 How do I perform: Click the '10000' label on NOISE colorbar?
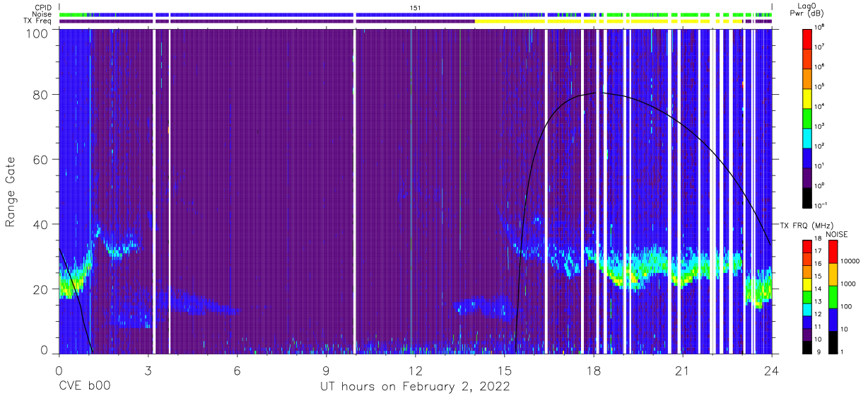(x=852, y=261)
